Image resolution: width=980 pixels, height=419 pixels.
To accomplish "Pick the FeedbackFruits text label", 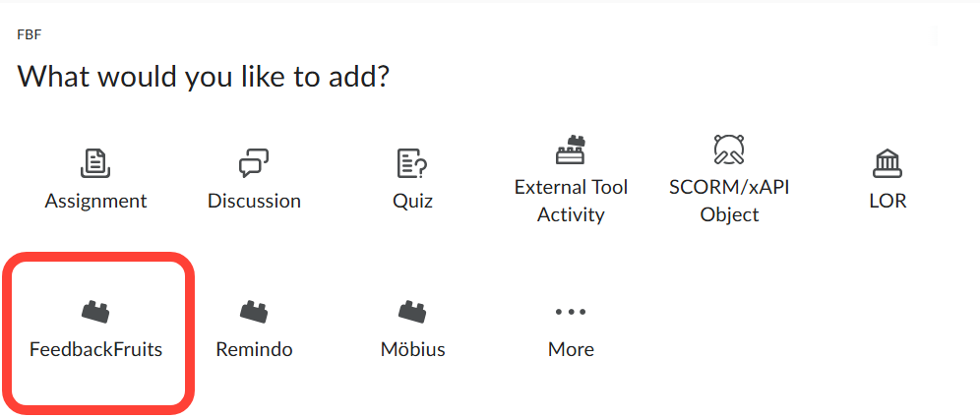I will coord(95,349).
